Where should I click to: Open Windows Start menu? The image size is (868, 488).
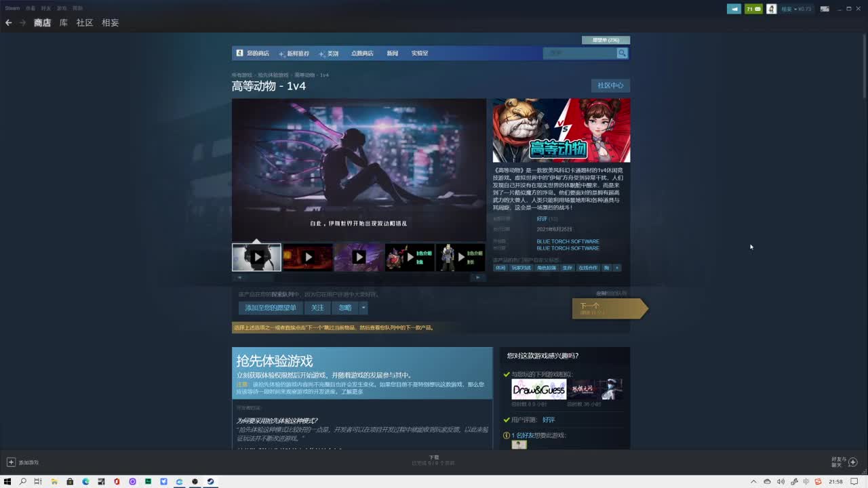(x=8, y=482)
